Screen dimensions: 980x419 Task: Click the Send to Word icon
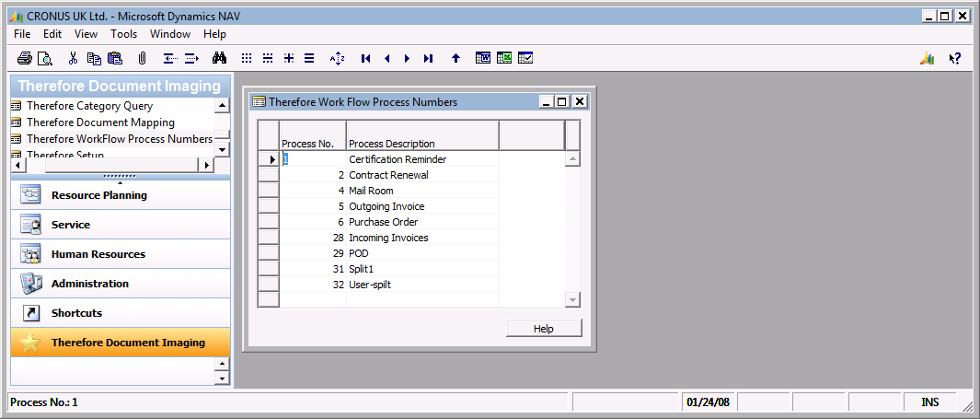(483, 58)
